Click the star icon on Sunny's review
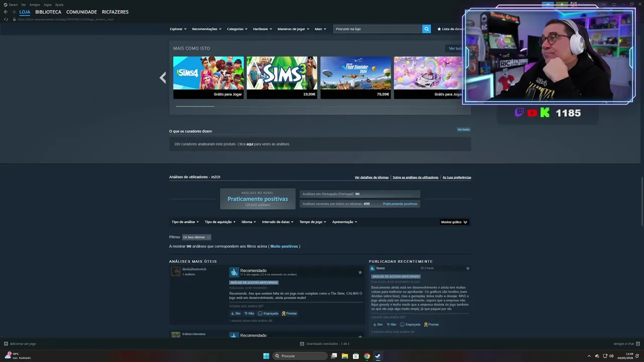The image size is (644, 362). tap(467, 268)
